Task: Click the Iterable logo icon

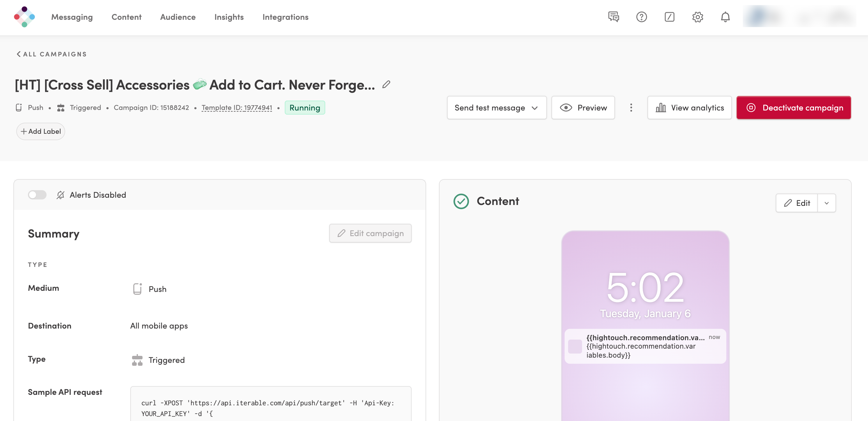Action: click(24, 17)
